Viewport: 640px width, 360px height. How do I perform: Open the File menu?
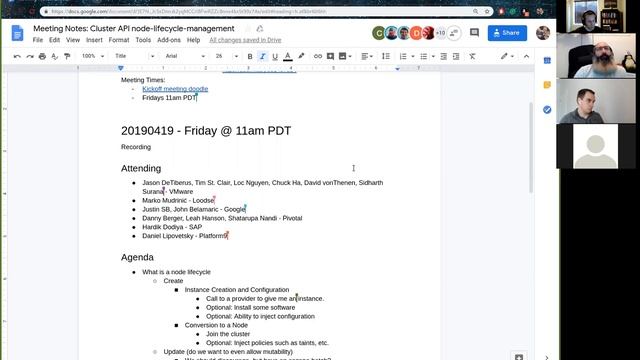click(38, 40)
